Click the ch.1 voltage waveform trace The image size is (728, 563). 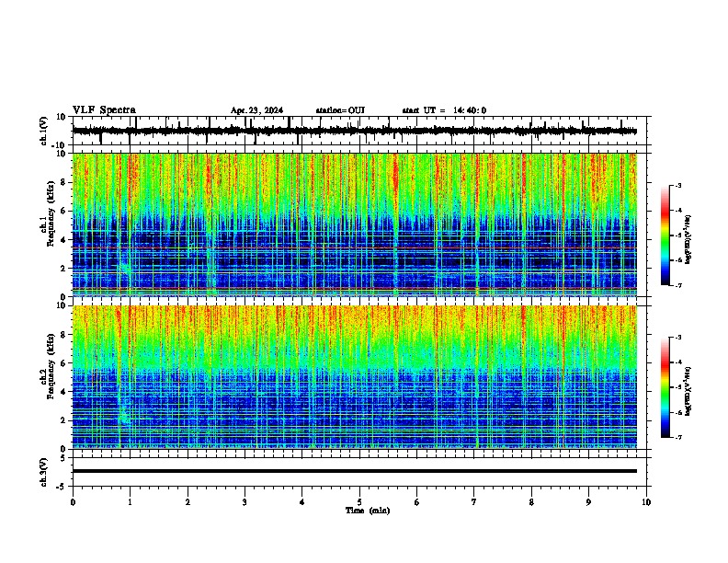pos(354,131)
